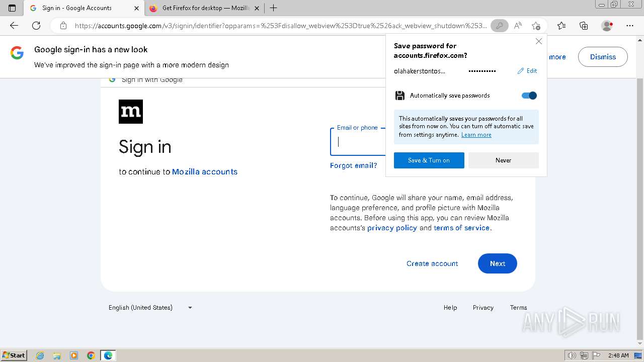Open the Terms footer link
This screenshot has height=362, width=644.
pos(518,308)
